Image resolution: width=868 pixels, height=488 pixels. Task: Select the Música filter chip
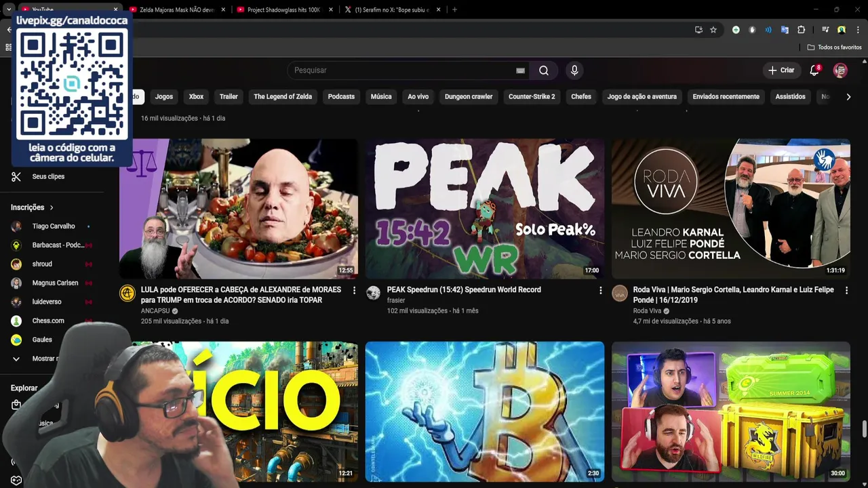pyautogui.click(x=381, y=97)
